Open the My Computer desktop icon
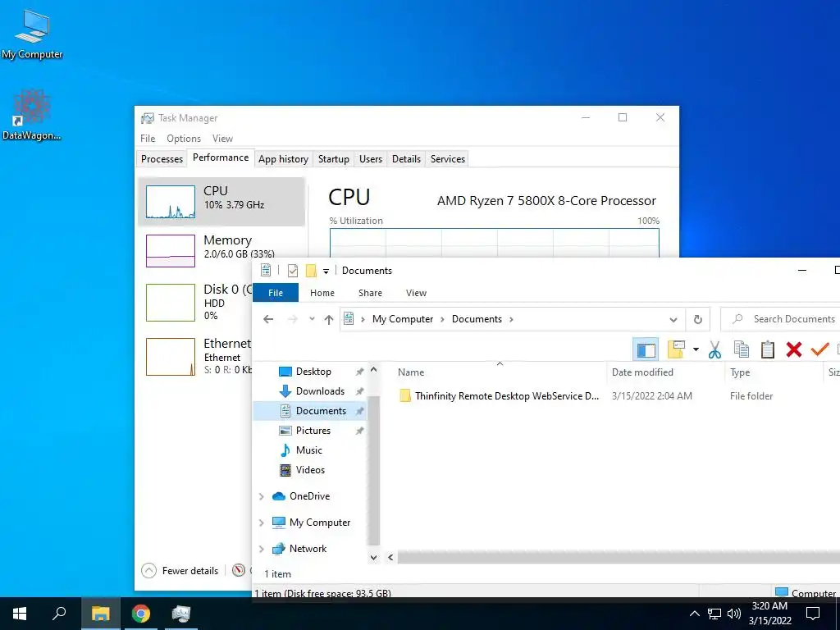 [32, 34]
